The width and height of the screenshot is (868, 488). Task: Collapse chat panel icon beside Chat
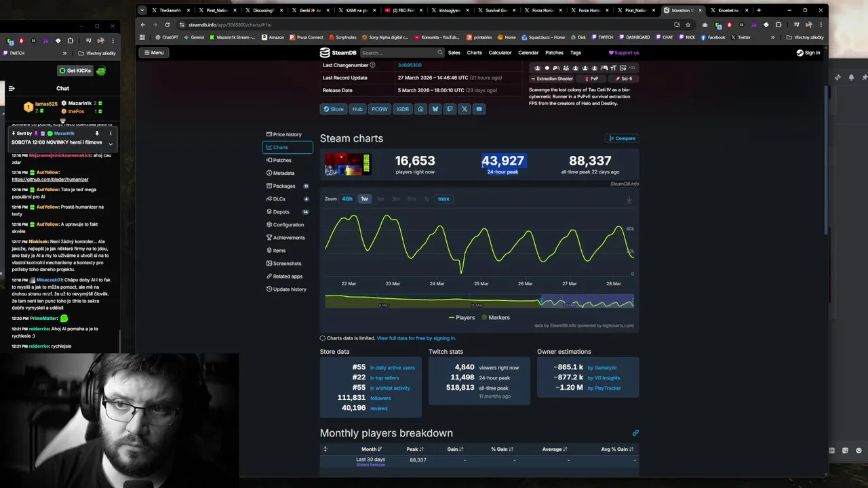click(x=12, y=88)
